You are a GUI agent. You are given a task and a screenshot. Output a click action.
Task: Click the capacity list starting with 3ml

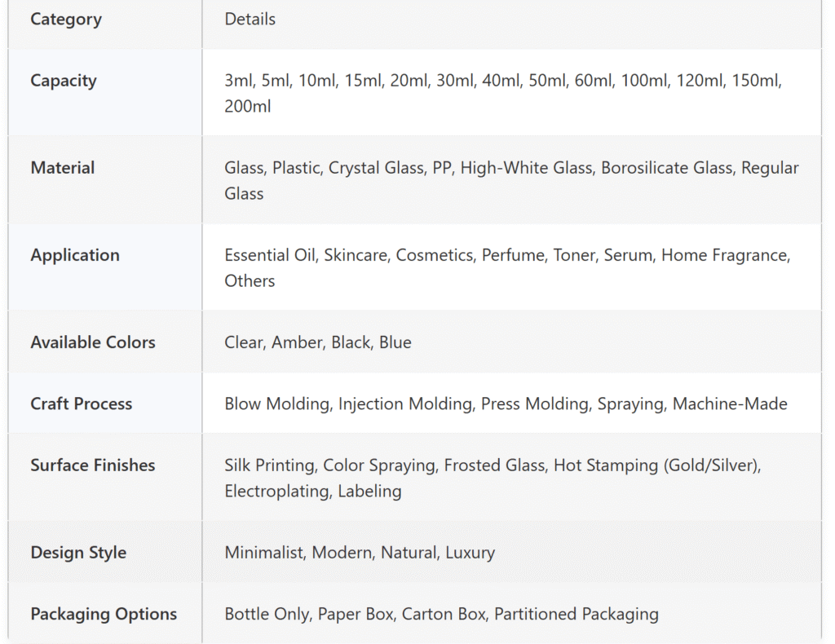click(502, 93)
